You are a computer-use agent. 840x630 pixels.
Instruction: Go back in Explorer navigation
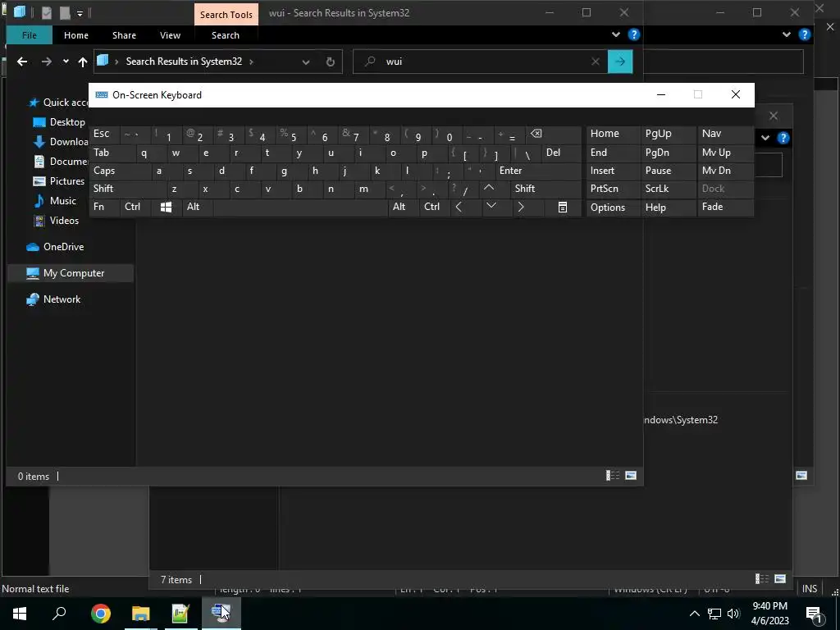[x=22, y=62]
